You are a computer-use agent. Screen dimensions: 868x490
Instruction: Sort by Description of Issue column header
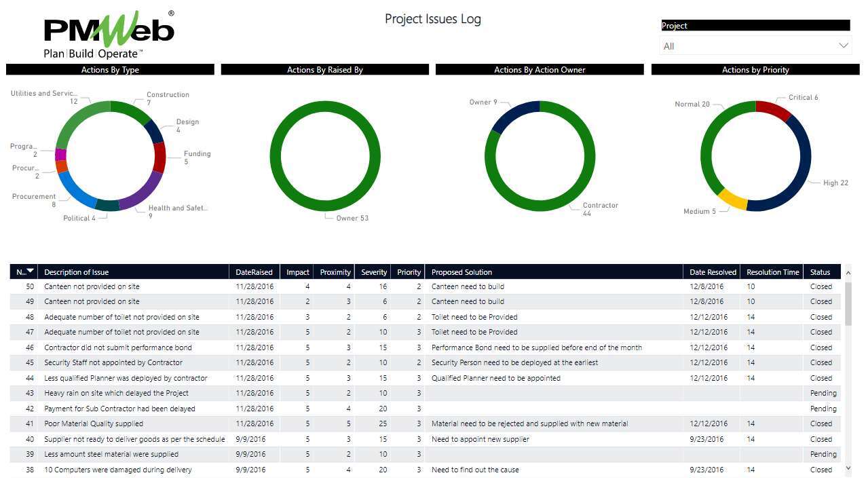click(x=132, y=272)
